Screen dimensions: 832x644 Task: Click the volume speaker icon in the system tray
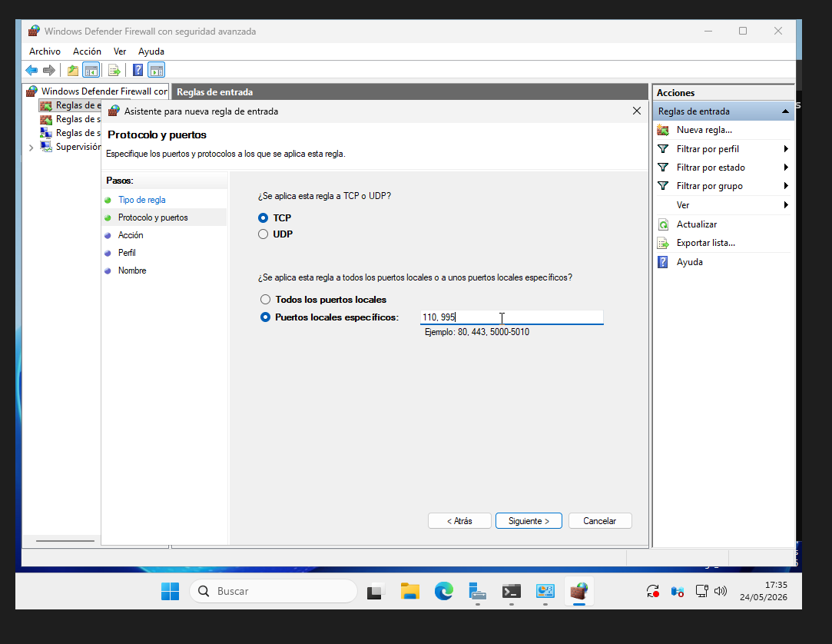(x=720, y=591)
